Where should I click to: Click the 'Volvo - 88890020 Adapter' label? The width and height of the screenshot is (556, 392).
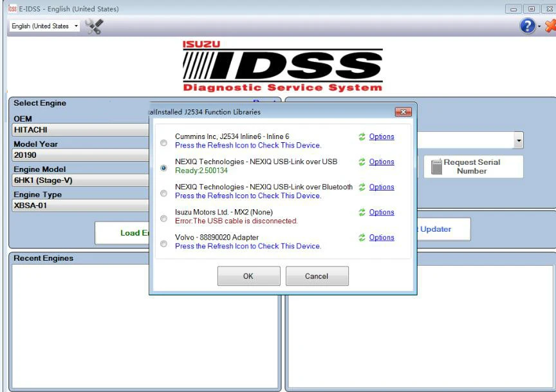point(217,238)
